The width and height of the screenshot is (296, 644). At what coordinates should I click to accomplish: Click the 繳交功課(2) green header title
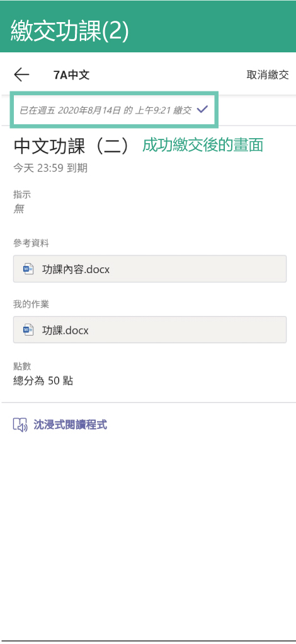(70, 30)
